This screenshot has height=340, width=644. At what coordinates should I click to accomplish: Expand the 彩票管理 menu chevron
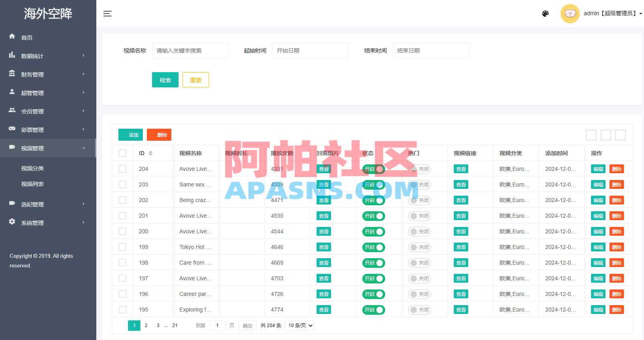tap(83, 130)
